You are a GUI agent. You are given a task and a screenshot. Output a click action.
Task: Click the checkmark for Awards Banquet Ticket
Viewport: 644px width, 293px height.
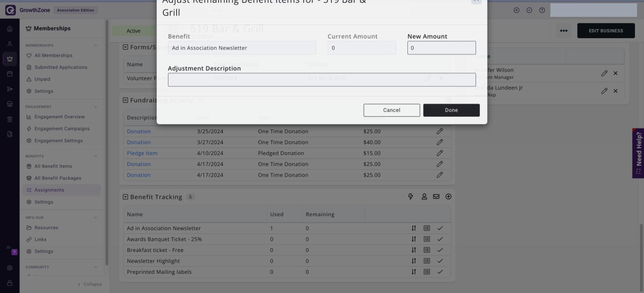(440, 239)
